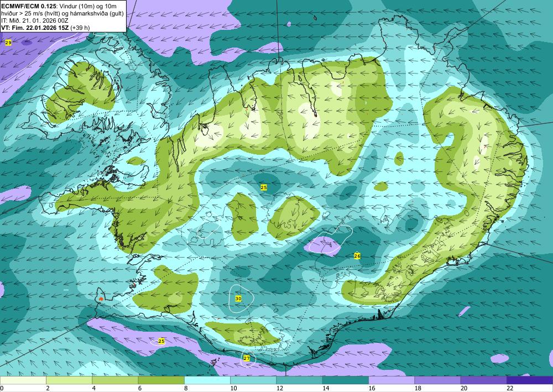This screenshot has width=553, height=392.
Task: Select the pale cyan swatch between 8 and 10
Action: click(207, 380)
